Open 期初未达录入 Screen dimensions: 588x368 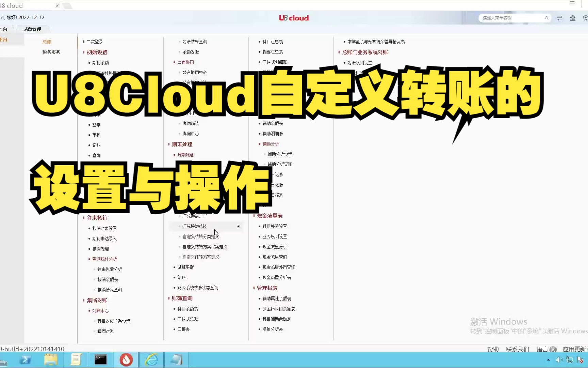coord(104,239)
